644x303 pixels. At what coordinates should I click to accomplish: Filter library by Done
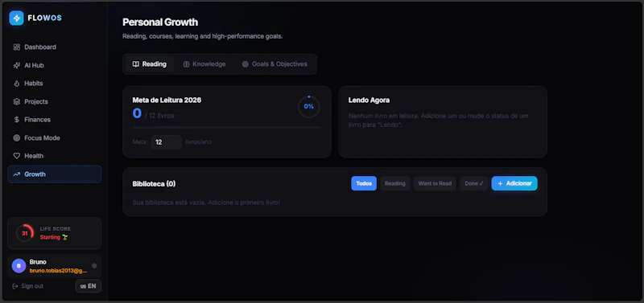pos(474,183)
